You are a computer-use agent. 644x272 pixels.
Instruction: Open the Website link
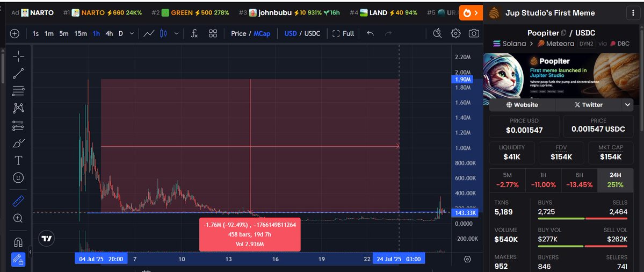[522, 105]
